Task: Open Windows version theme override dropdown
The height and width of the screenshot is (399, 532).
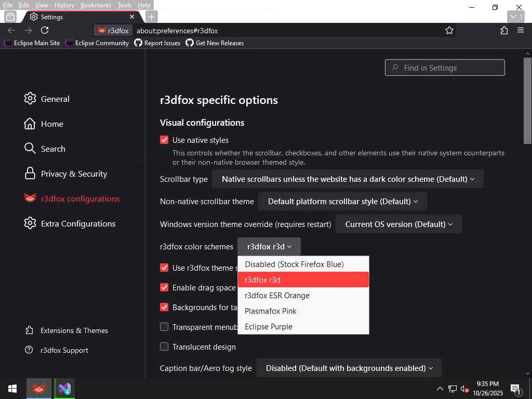Action: pyautogui.click(x=398, y=224)
